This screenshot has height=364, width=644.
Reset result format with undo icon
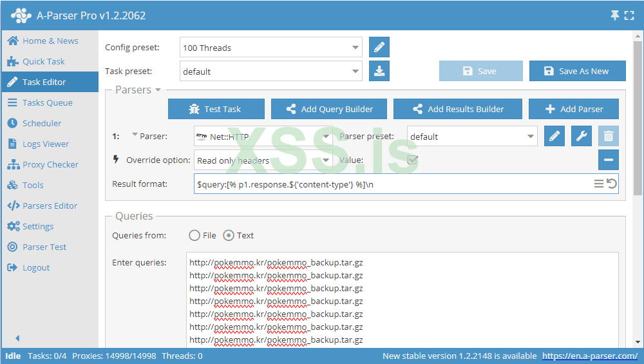[x=612, y=184]
